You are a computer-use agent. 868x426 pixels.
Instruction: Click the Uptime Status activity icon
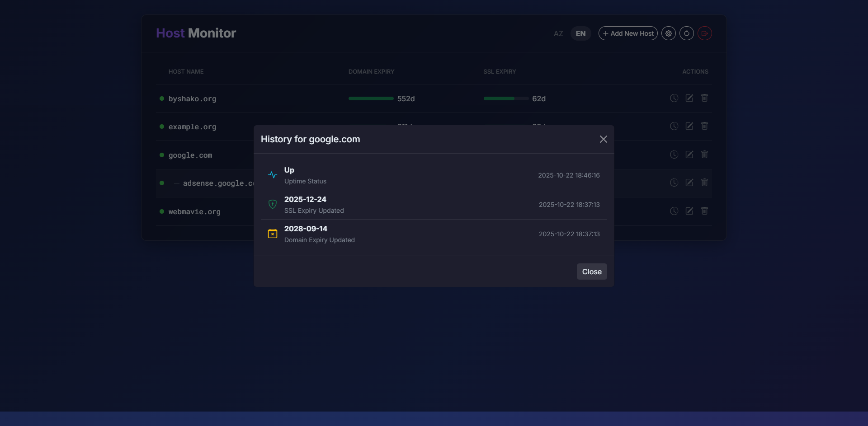(273, 175)
